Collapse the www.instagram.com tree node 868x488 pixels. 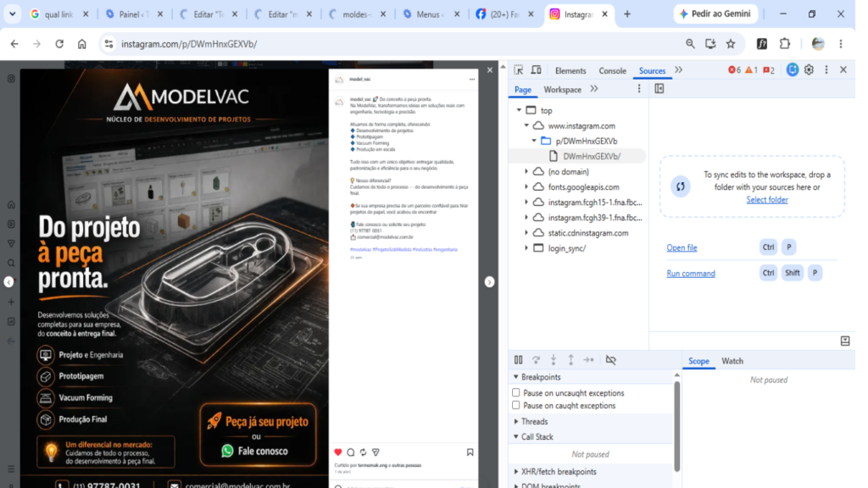click(526, 125)
